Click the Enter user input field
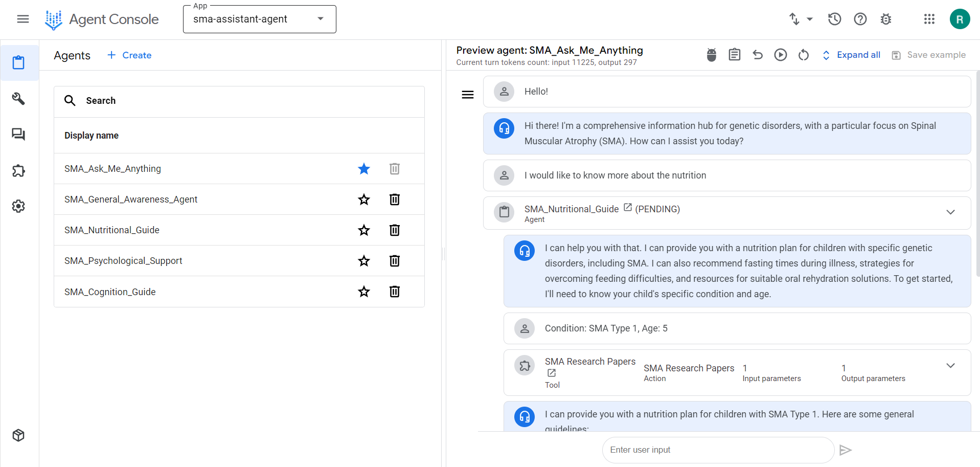980x467 pixels. 718,450
